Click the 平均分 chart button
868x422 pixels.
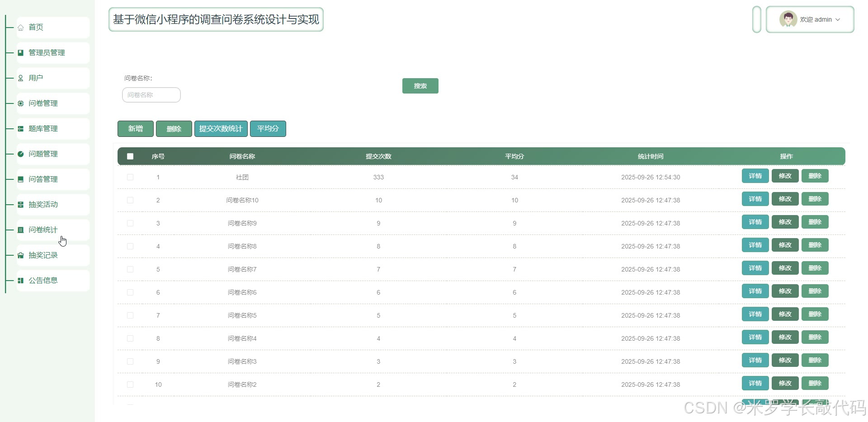coord(268,129)
